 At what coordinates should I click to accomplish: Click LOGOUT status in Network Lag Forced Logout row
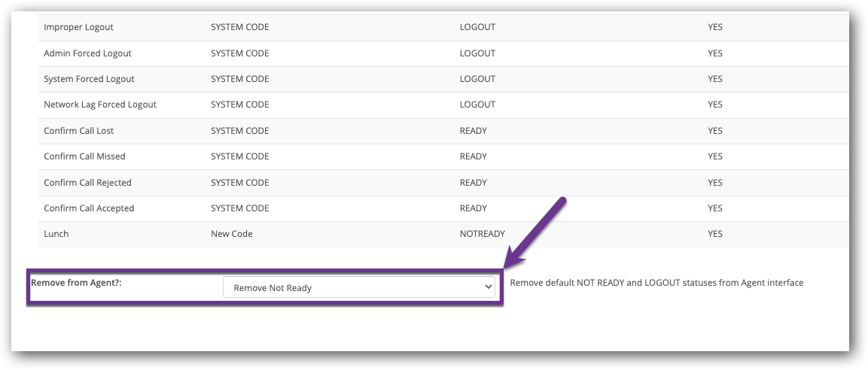coord(477,105)
